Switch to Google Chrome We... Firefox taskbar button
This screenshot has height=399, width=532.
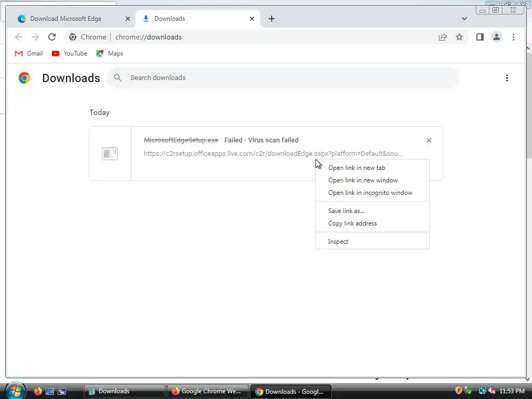tap(208, 391)
